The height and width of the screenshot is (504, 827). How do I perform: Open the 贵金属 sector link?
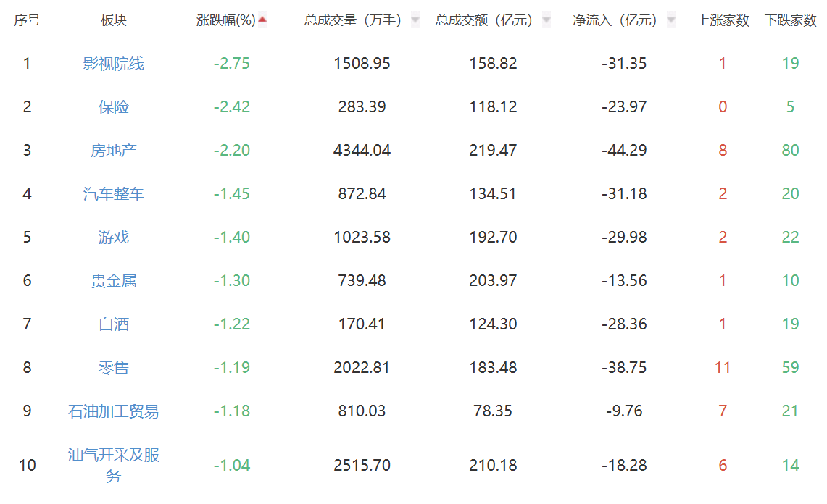click(x=114, y=281)
